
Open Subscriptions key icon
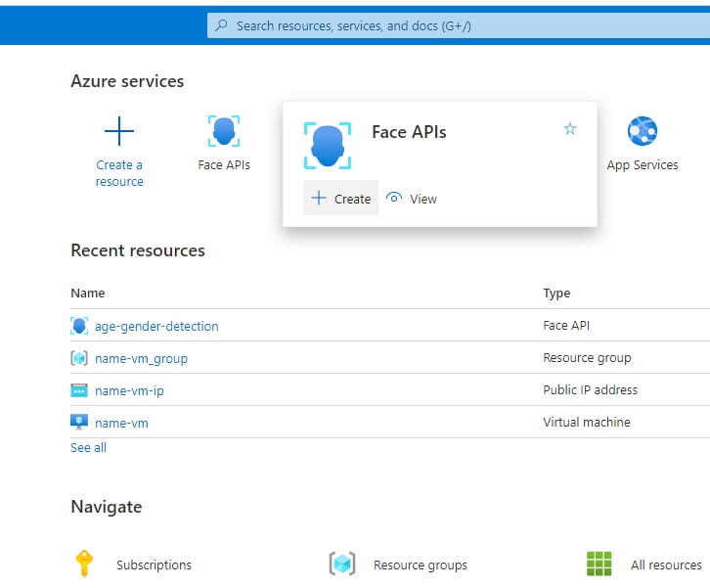(x=84, y=564)
